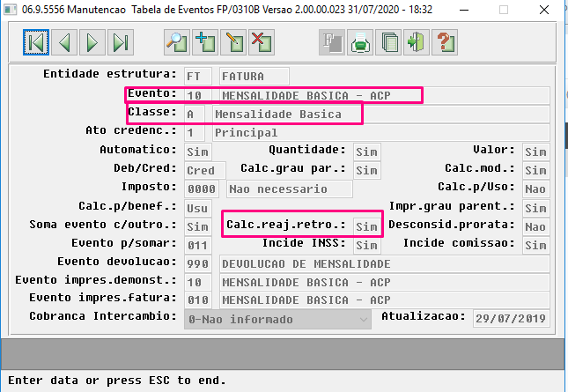This screenshot has height=392, width=568.
Task: Open the Cobranca Intercambio dropdown
Action: point(278,319)
